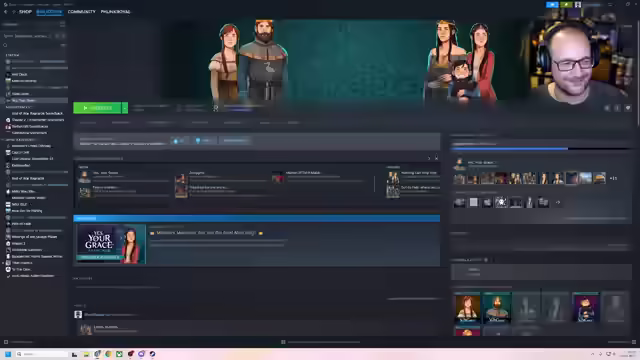Click the favorite heart icon

628,108
